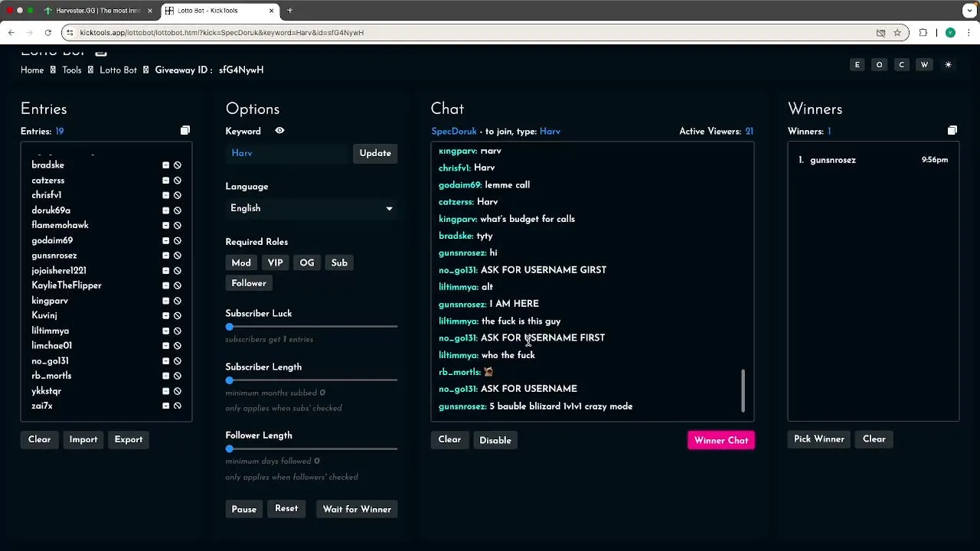Toggle the Sub required role
Image resolution: width=980 pixels, height=551 pixels.
tap(339, 263)
